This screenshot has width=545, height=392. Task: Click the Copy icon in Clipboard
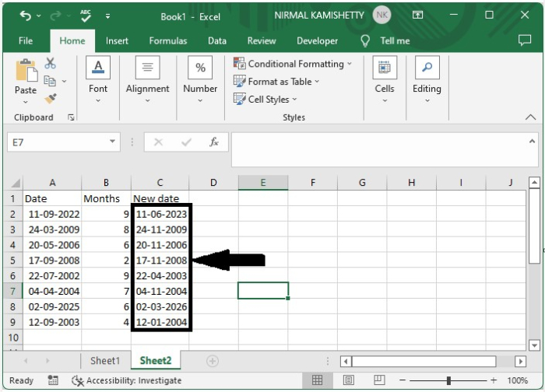[x=50, y=81]
